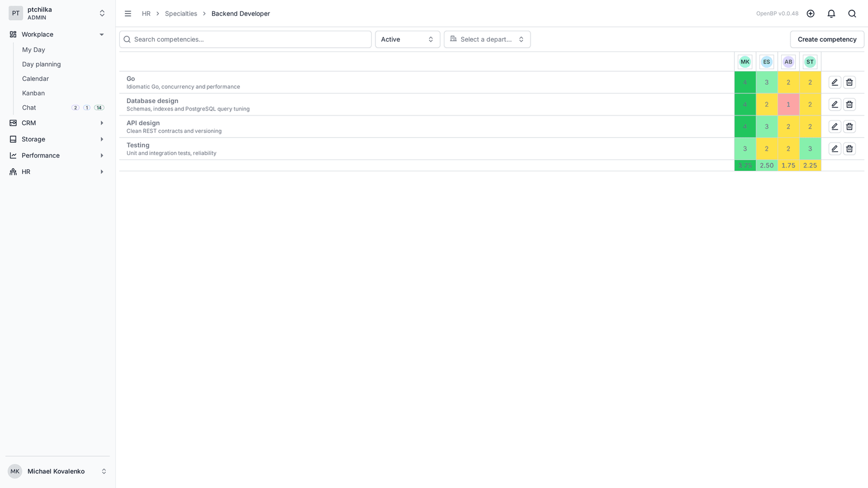The height and width of the screenshot is (488, 868).
Task: Click the 3.75 average score cell
Action: click(x=745, y=165)
